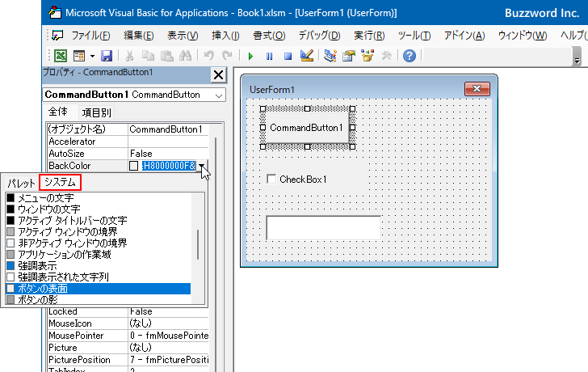Open the Insert UserForm dropdown arrow
The width and height of the screenshot is (588, 372).
tap(92, 57)
